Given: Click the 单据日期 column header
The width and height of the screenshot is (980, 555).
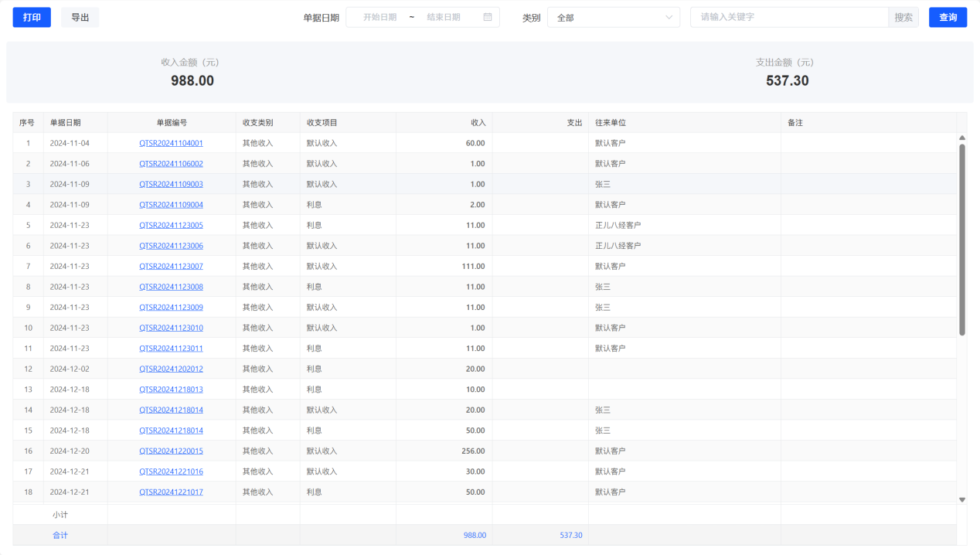Looking at the screenshot, I should coord(66,122).
